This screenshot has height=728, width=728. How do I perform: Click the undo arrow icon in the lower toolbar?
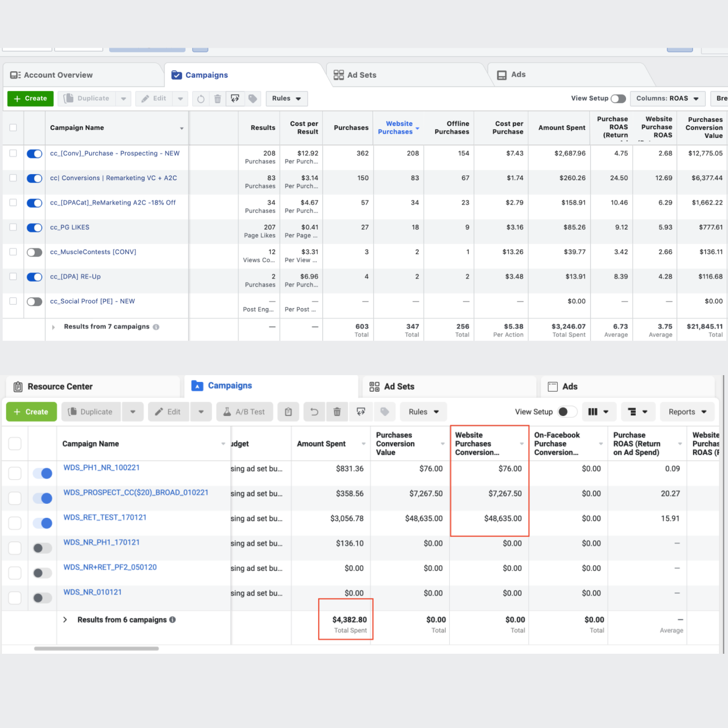pyautogui.click(x=314, y=412)
